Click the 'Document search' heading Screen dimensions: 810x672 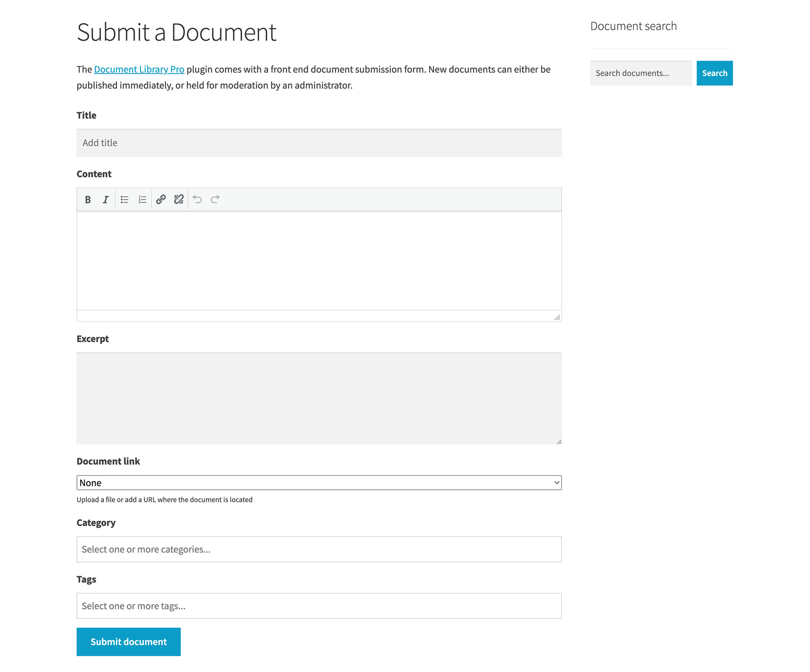click(x=633, y=26)
